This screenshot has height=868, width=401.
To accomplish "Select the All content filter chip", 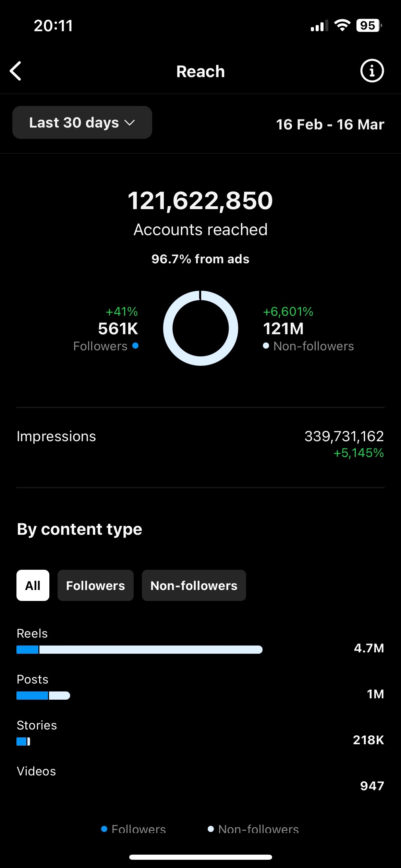I will pyautogui.click(x=33, y=585).
